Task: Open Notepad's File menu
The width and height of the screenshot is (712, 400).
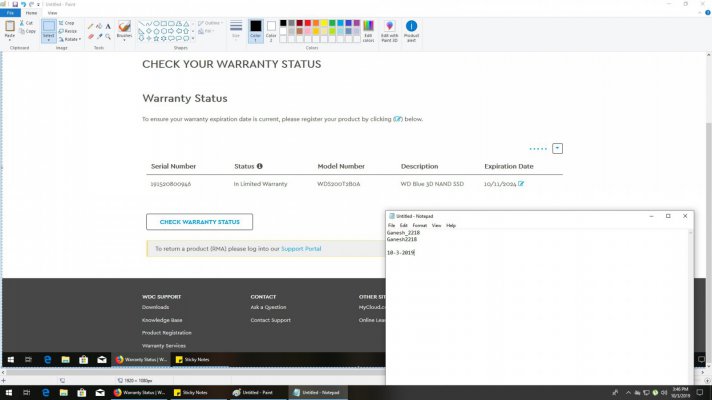Action: 391,226
